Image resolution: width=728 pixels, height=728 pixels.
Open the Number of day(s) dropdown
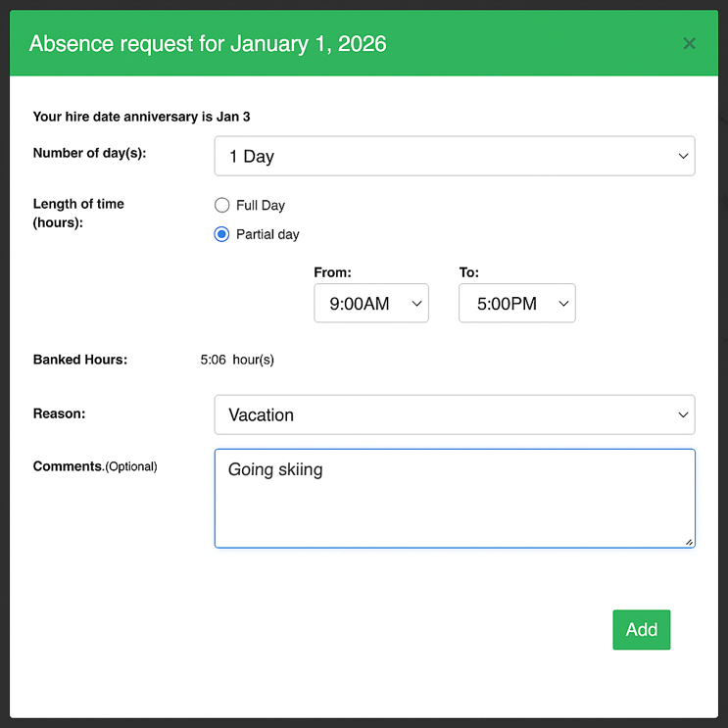tap(454, 157)
